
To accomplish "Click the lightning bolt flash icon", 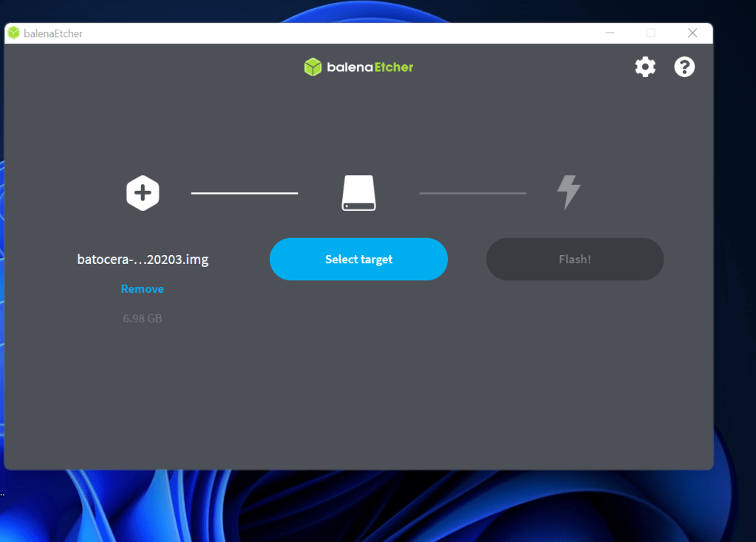I will click(x=568, y=193).
